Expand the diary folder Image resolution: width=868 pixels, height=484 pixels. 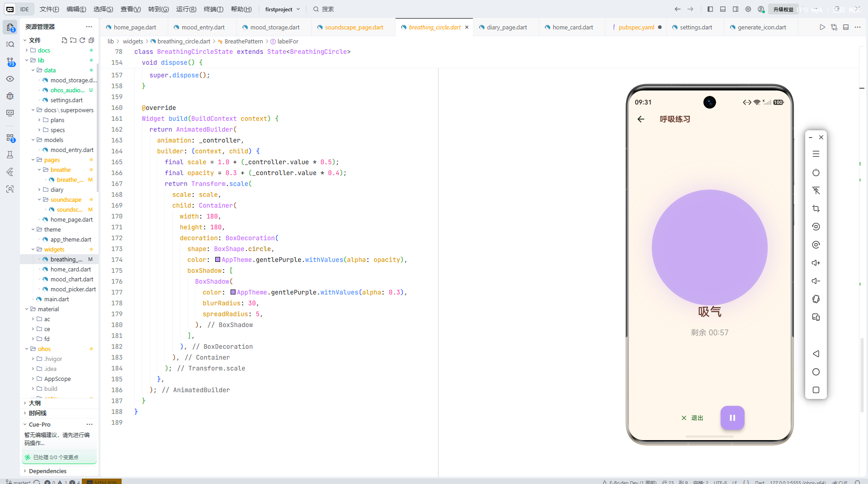57,190
